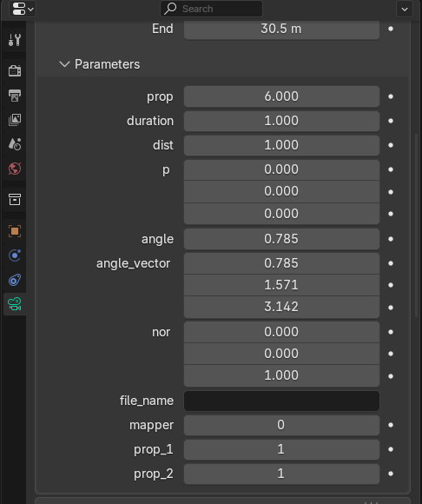Click the file_name text field

(x=281, y=401)
